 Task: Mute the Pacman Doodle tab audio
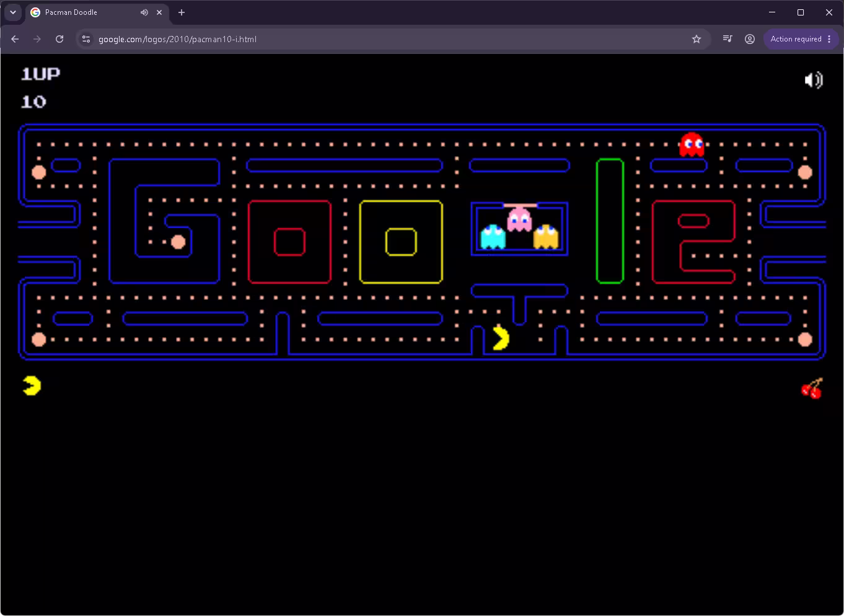point(144,12)
